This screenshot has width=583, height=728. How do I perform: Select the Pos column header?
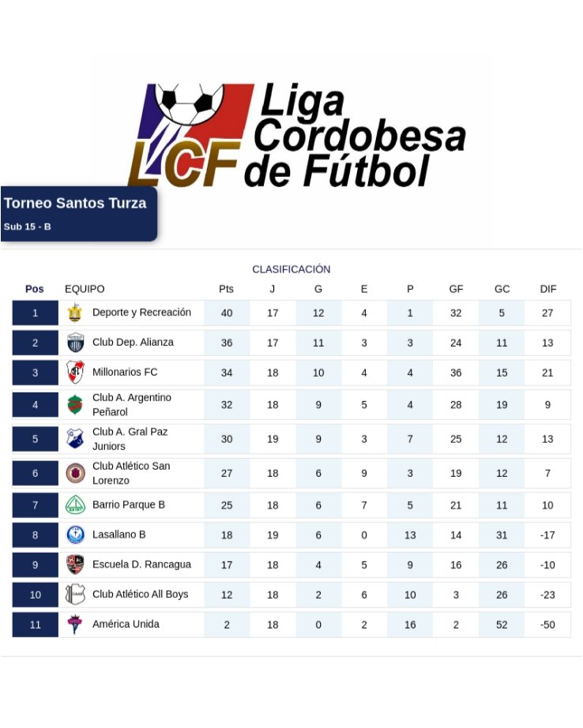click(35, 289)
